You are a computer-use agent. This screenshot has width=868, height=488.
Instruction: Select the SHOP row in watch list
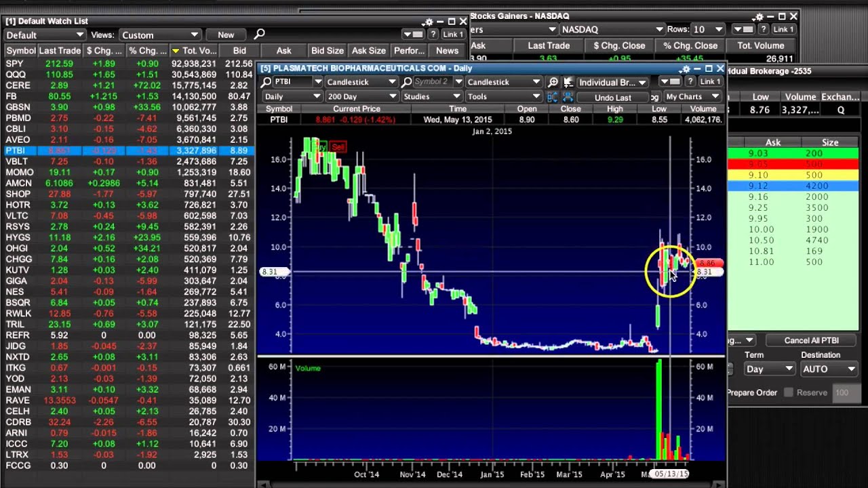point(129,194)
